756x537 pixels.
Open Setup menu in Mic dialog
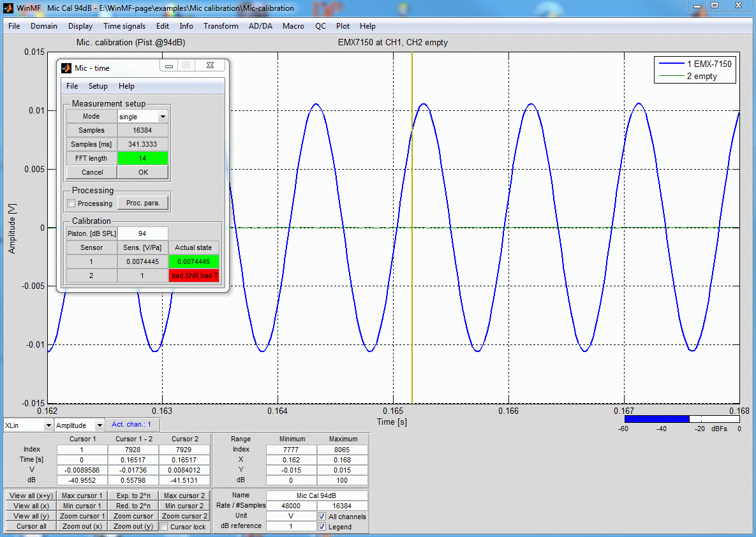98,86
